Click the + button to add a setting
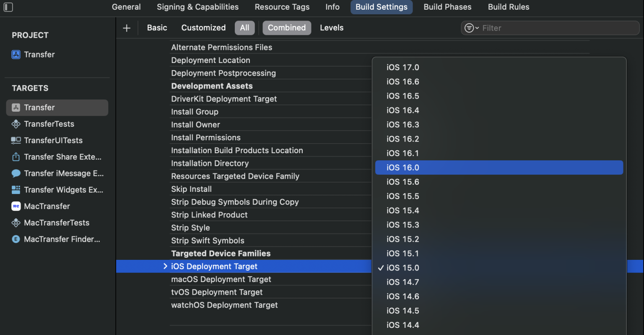 click(126, 28)
